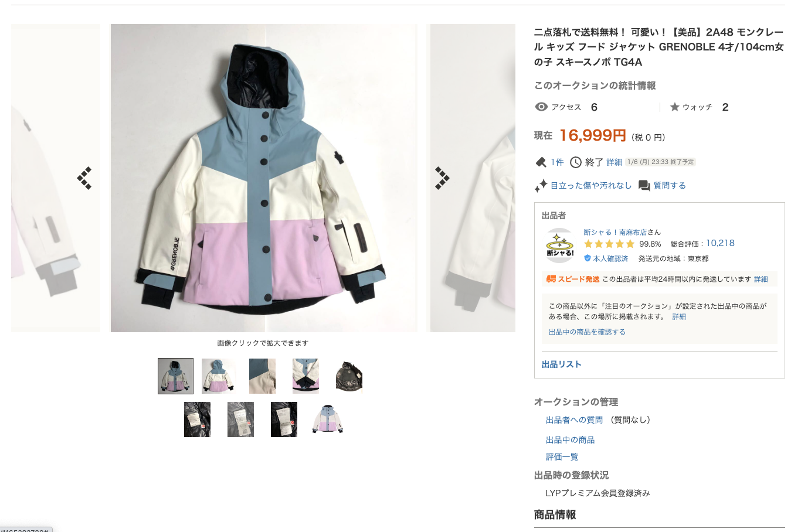Click the next image arrow icon
The height and width of the screenshot is (532, 791).
(x=442, y=178)
